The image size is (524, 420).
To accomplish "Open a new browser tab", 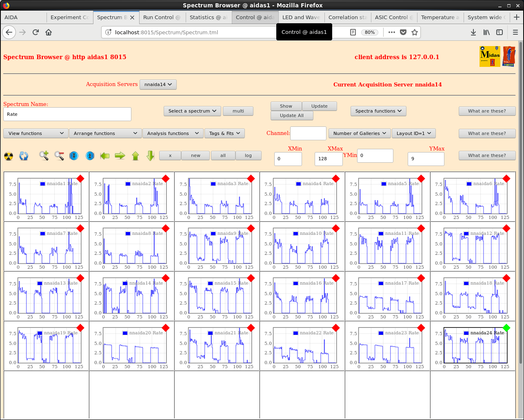I will (x=517, y=17).
